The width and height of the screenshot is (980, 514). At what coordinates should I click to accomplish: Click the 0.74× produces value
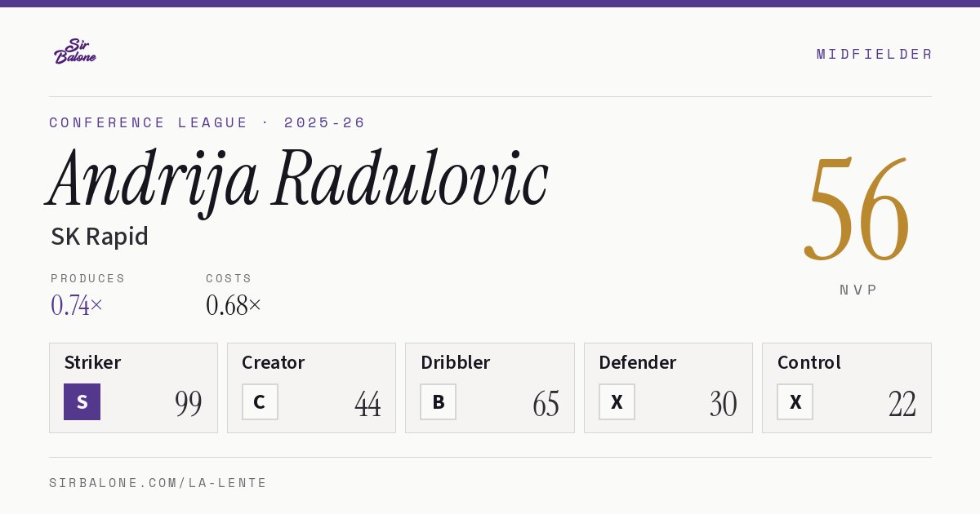[x=77, y=305]
